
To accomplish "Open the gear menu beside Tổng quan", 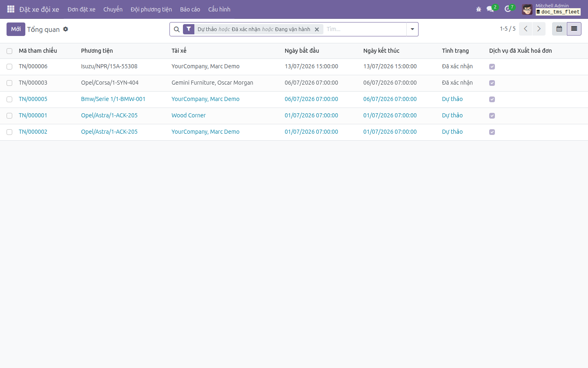I will click(66, 29).
